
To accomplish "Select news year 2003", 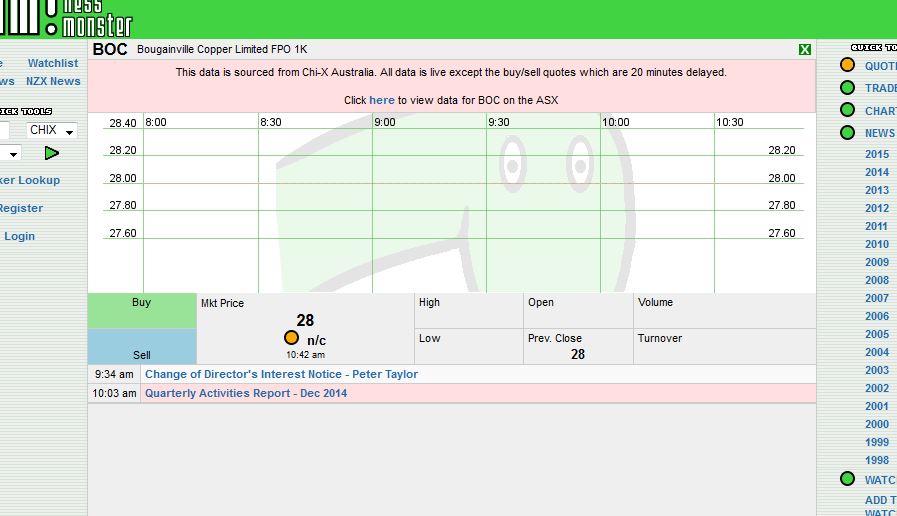I will click(x=877, y=370).
